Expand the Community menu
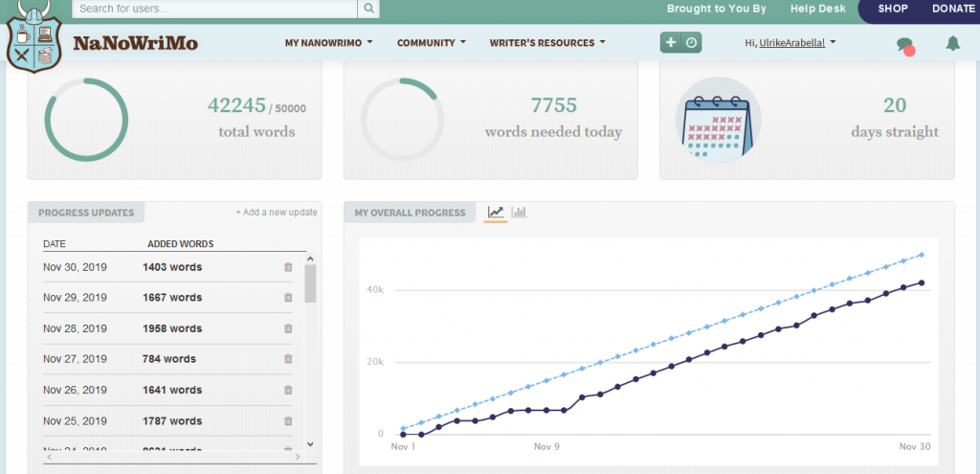Viewport: 980px width, 474px height. coord(432,43)
